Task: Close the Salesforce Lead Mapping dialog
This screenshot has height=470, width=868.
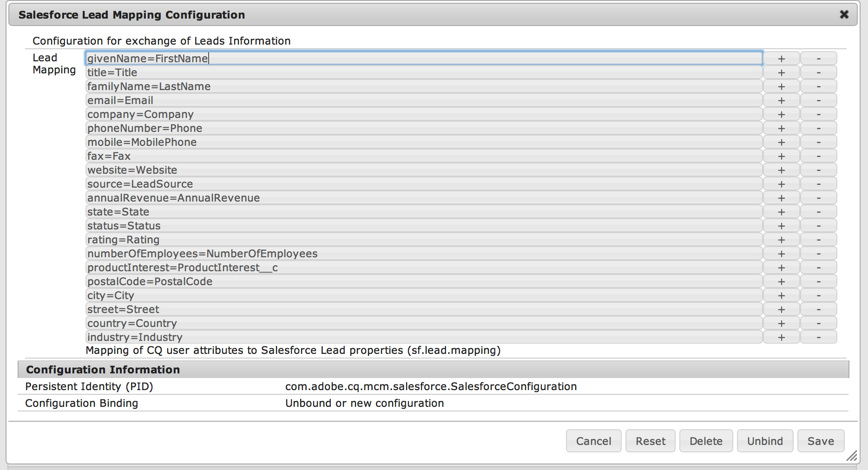Action: (844, 15)
